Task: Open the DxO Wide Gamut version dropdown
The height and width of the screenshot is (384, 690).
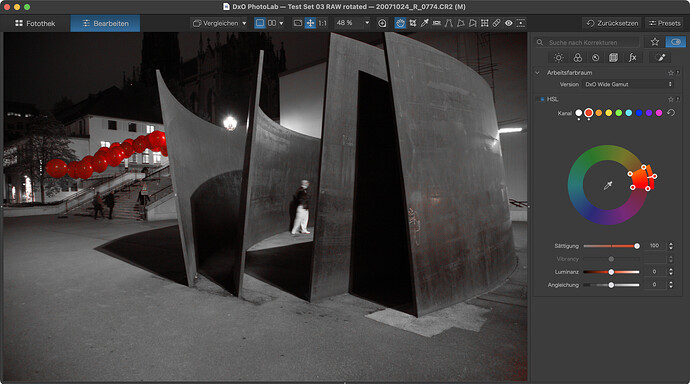Action: click(x=628, y=84)
